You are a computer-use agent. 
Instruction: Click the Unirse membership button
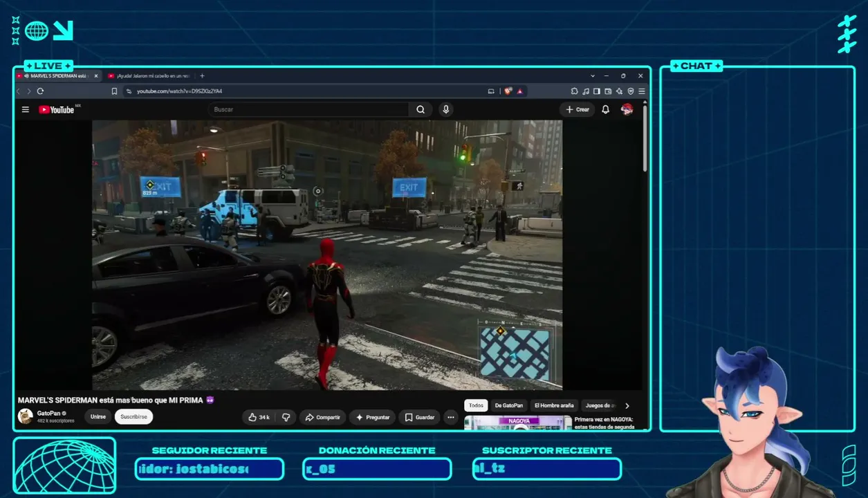pos(98,417)
